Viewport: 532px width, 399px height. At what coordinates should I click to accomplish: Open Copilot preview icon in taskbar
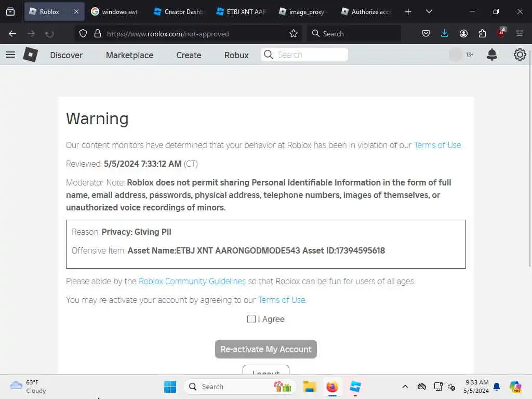[x=515, y=387]
